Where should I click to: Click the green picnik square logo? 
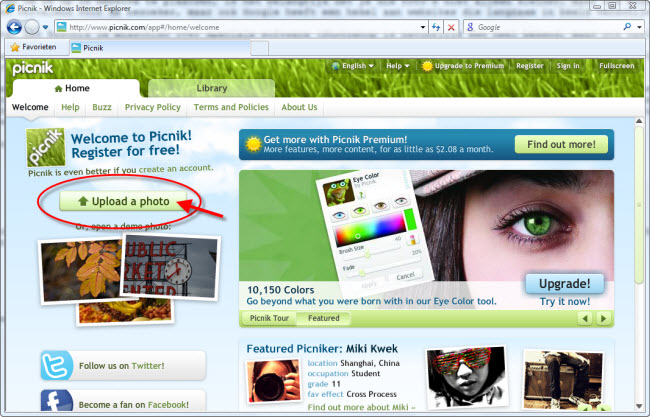[46, 147]
